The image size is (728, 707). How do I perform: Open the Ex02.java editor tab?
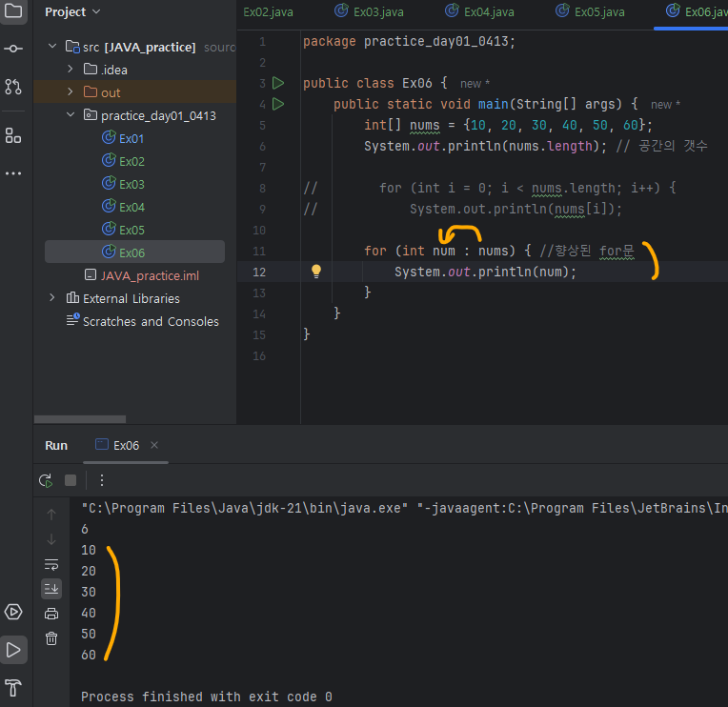pos(268,12)
